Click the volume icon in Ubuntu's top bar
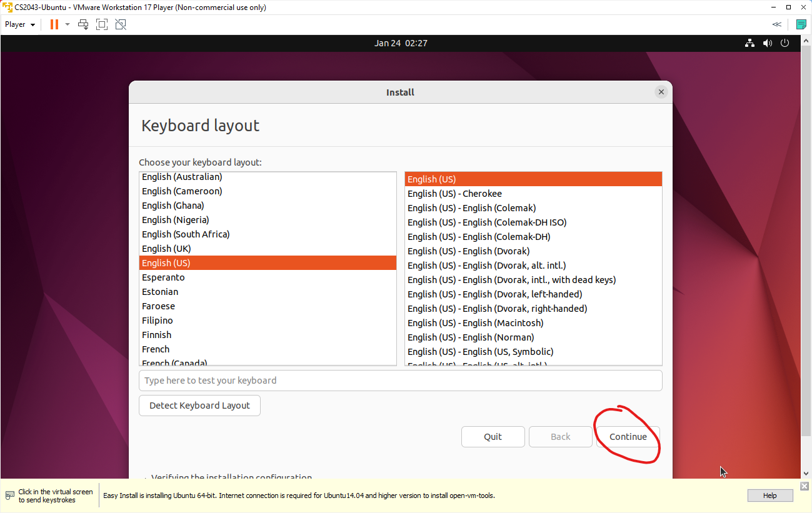The image size is (812, 513). click(767, 42)
